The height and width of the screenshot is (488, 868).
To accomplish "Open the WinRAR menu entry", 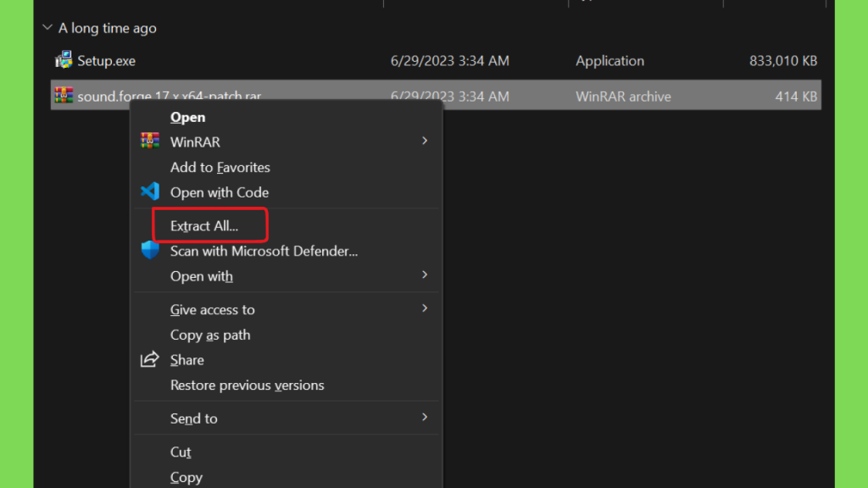I will (x=195, y=142).
